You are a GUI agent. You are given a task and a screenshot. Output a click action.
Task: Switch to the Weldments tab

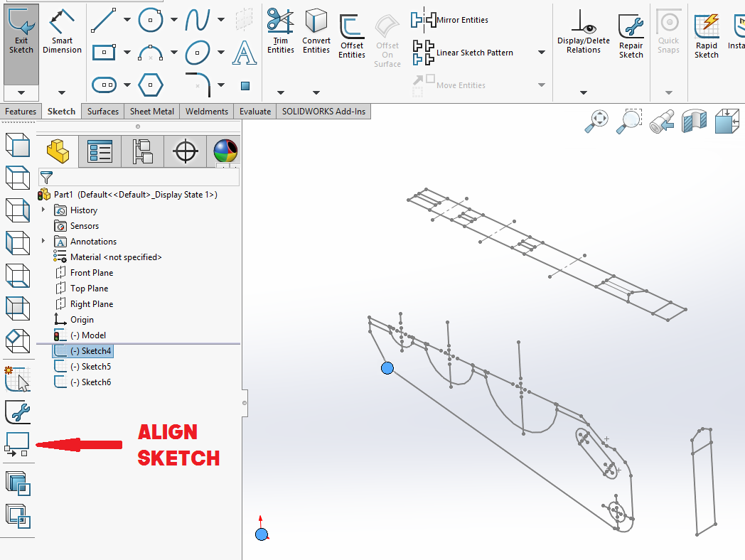click(x=207, y=111)
